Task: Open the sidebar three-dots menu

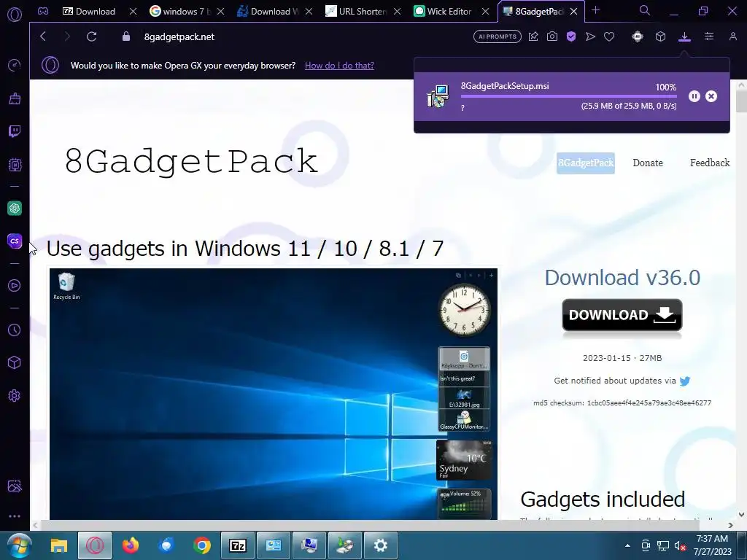Action: [15, 516]
